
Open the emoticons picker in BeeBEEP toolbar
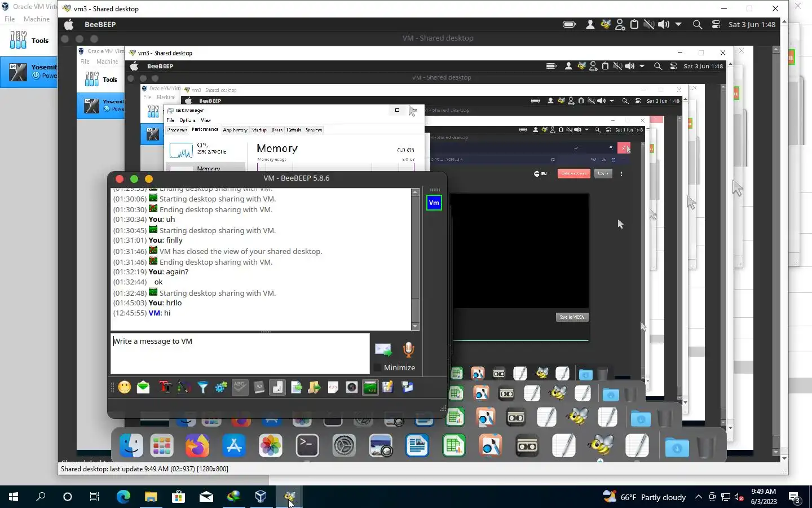pos(125,387)
